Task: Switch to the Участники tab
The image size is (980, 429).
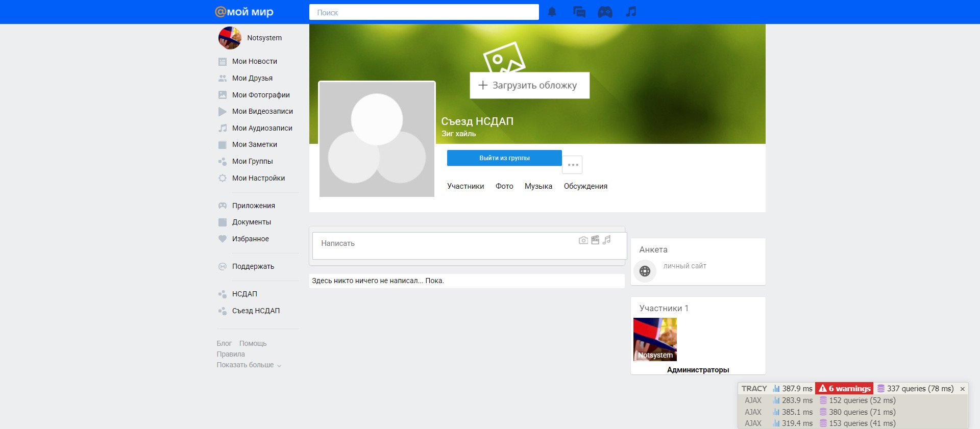Action: (x=465, y=186)
